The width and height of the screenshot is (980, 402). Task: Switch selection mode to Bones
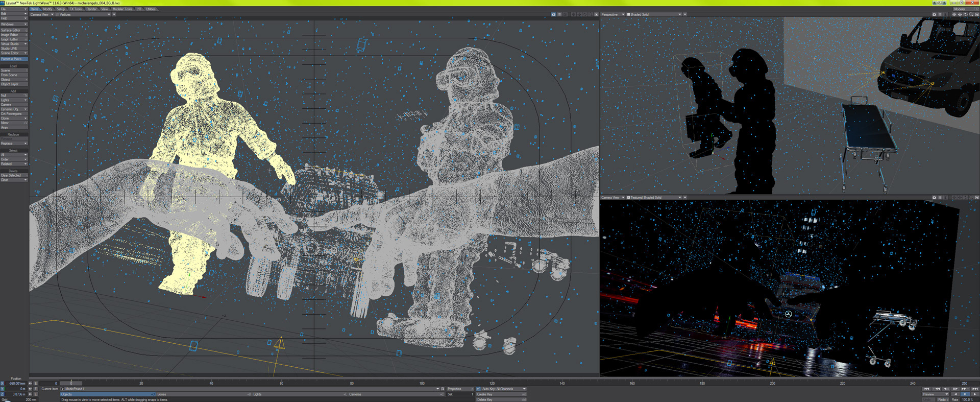pyautogui.click(x=204, y=394)
